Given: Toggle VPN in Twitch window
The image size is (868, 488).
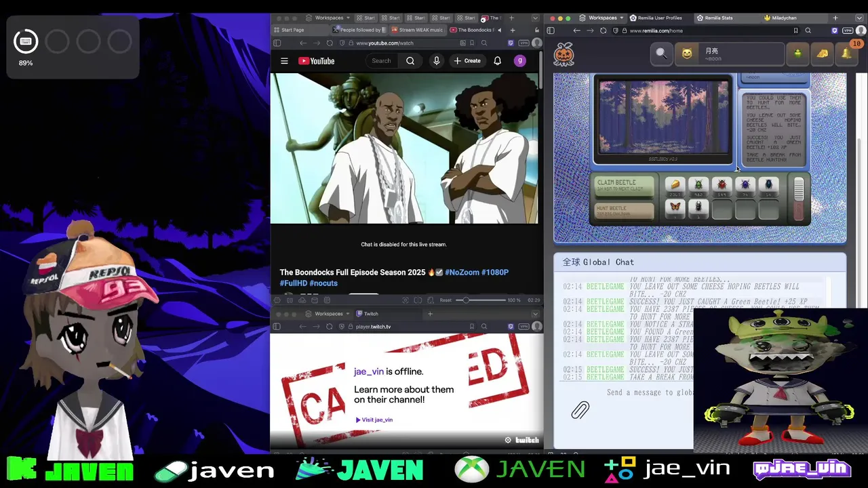Looking at the screenshot, I should pos(524,327).
